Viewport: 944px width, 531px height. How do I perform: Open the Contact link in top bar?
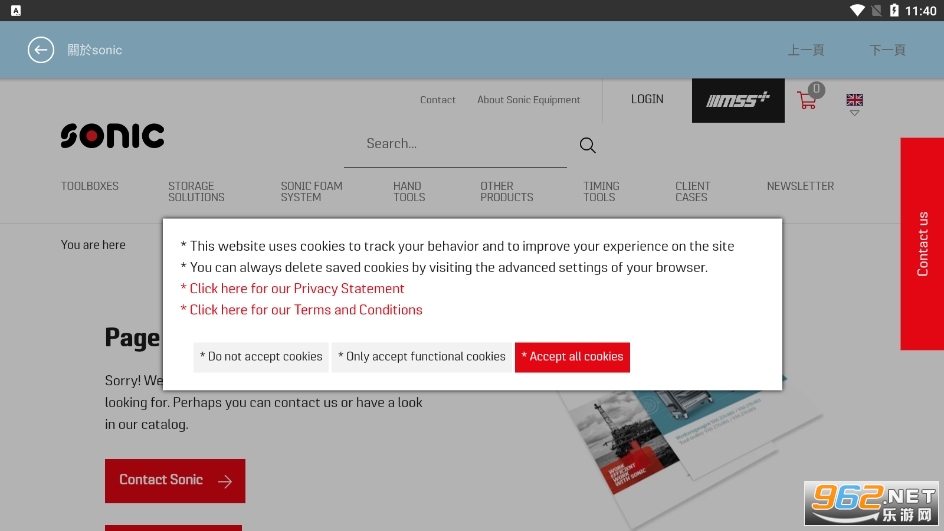(x=438, y=100)
